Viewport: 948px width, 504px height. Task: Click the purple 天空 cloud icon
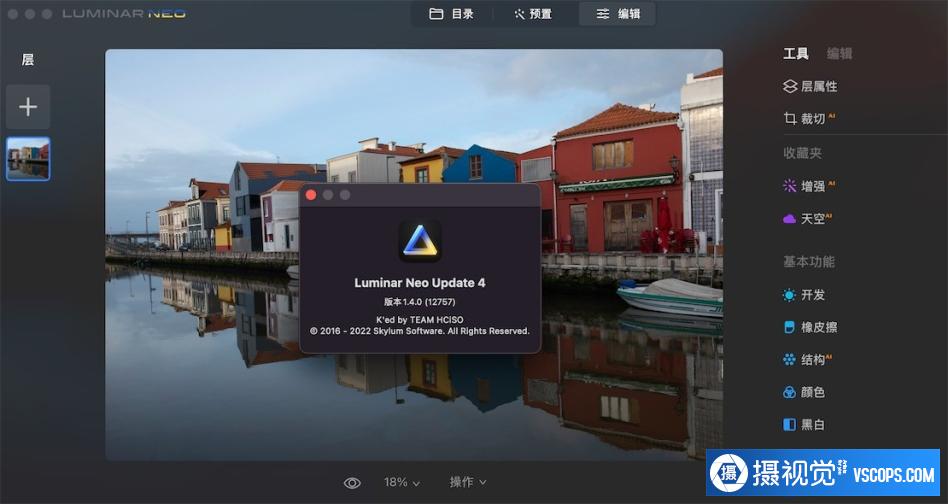(x=790, y=219)
